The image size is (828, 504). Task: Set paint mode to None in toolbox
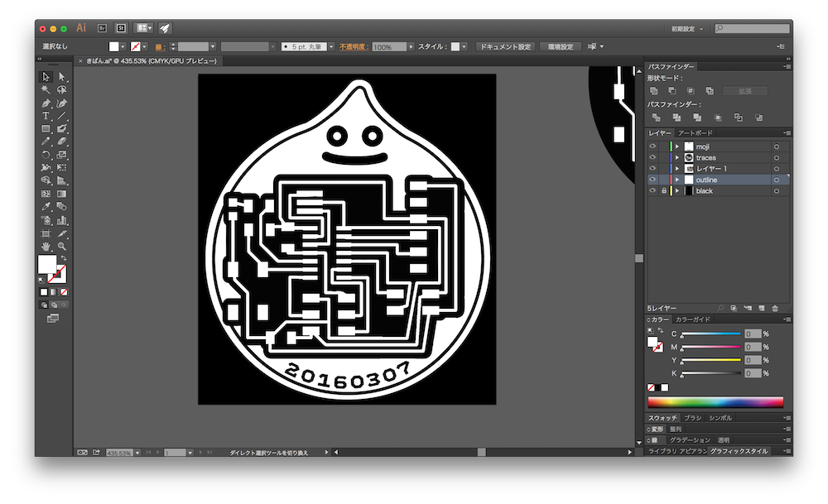(64, 292)
